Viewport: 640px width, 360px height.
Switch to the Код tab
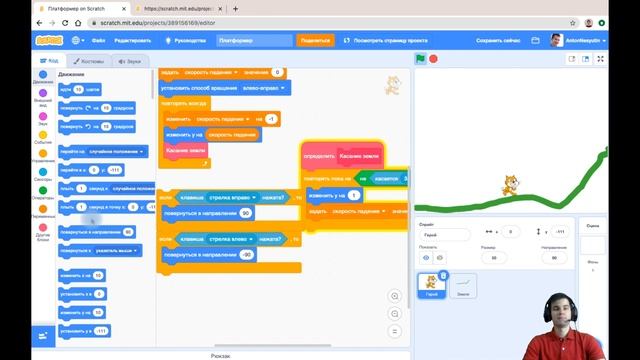[x=49, y=61]
